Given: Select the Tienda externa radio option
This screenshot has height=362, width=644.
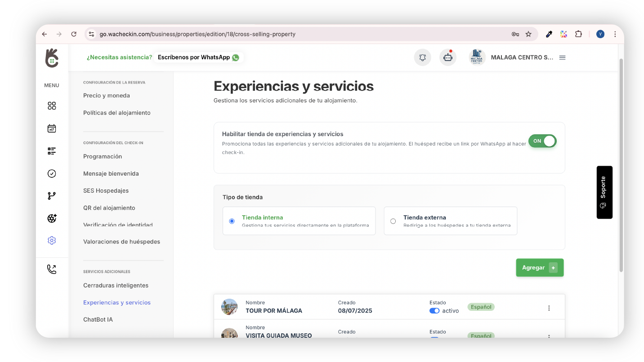Looking at the screenshot, I should point(393,221).
